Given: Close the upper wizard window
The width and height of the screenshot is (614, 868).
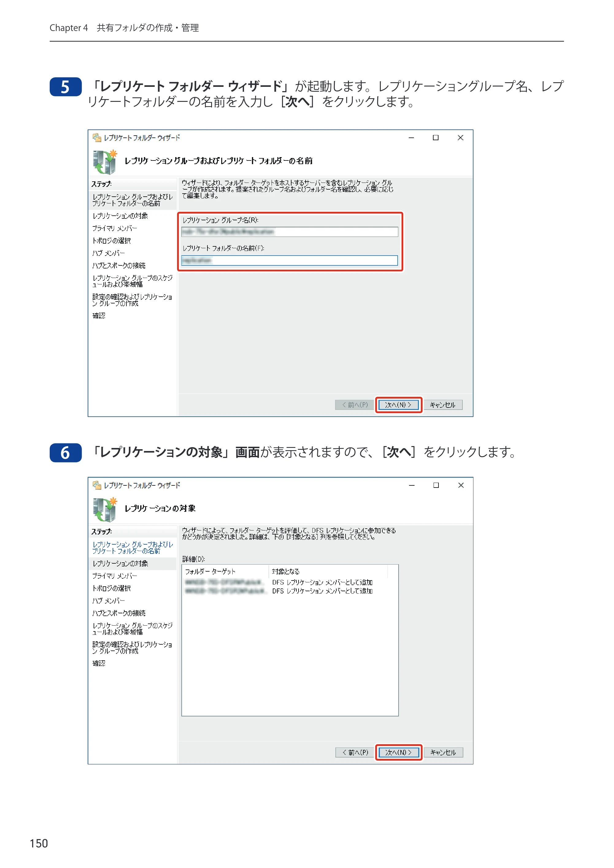Looking at the screenshot, I should pyautogui.click(x=461, y=137).
